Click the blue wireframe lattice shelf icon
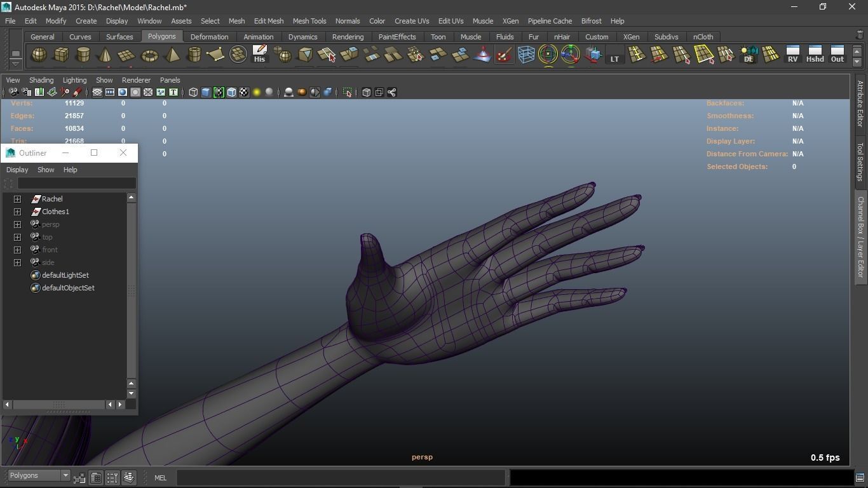Viewport: 868px width, 488px height. pos(526,55)
